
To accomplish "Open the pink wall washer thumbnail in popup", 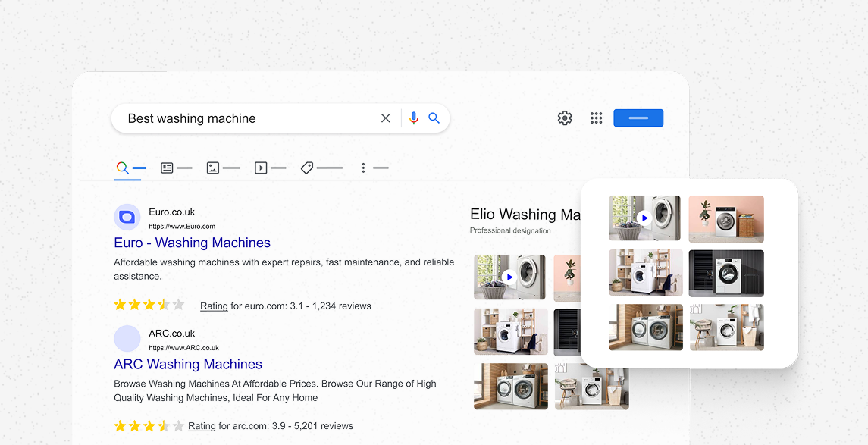I will (x=726, y=218).
